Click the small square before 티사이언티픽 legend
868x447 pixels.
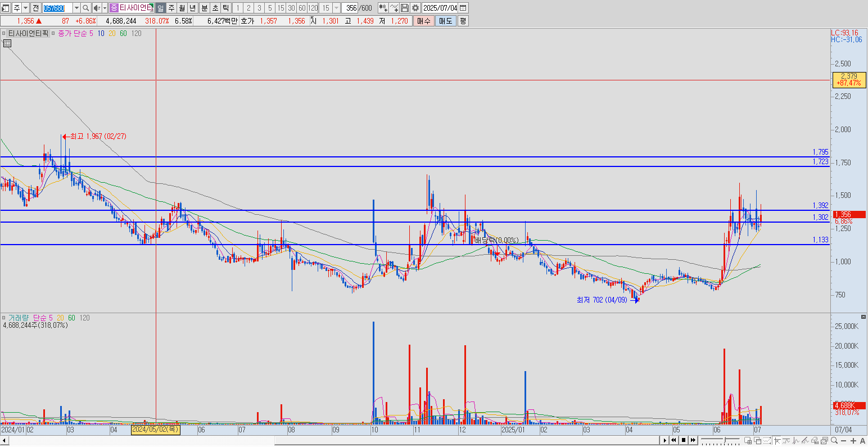pos(3,34)
